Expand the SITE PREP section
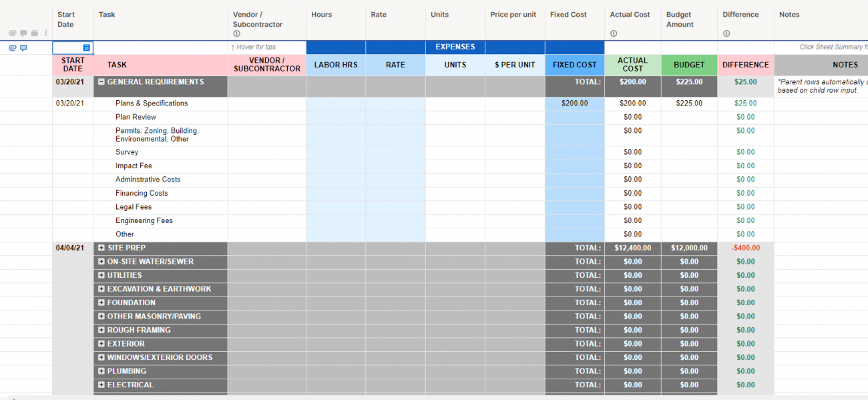The width and height of the screenshot is (868, 400). tap(101, 248)
